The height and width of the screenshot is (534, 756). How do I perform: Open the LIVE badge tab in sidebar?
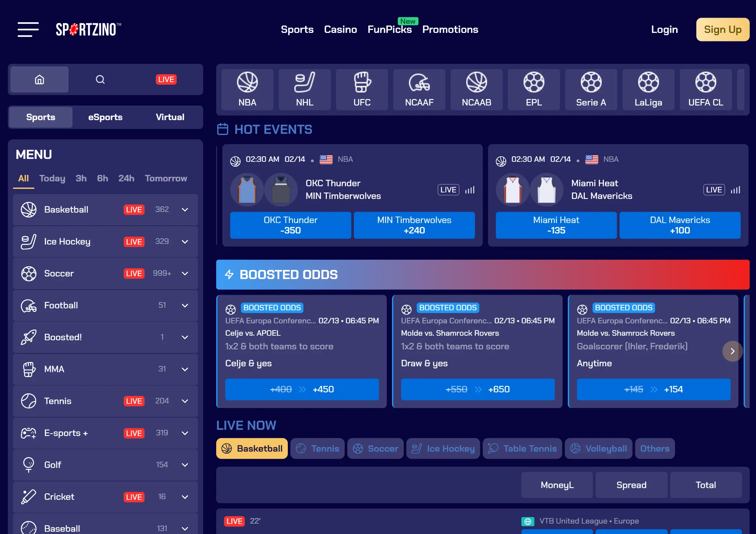(166, 79)
